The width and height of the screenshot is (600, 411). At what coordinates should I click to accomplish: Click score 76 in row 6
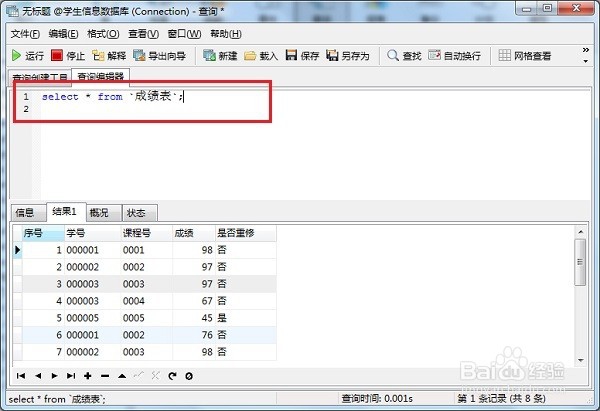pos(194,335)
